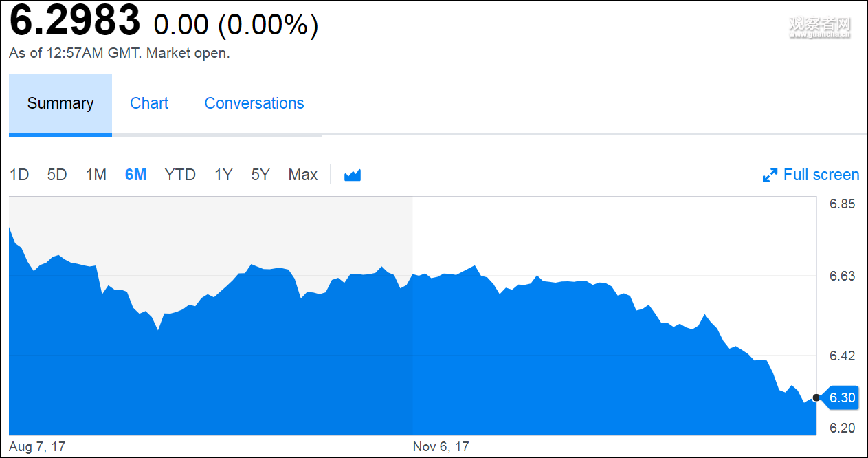Switch chart to YTD range
868x458 pixels.
click(x=180, y=175)
